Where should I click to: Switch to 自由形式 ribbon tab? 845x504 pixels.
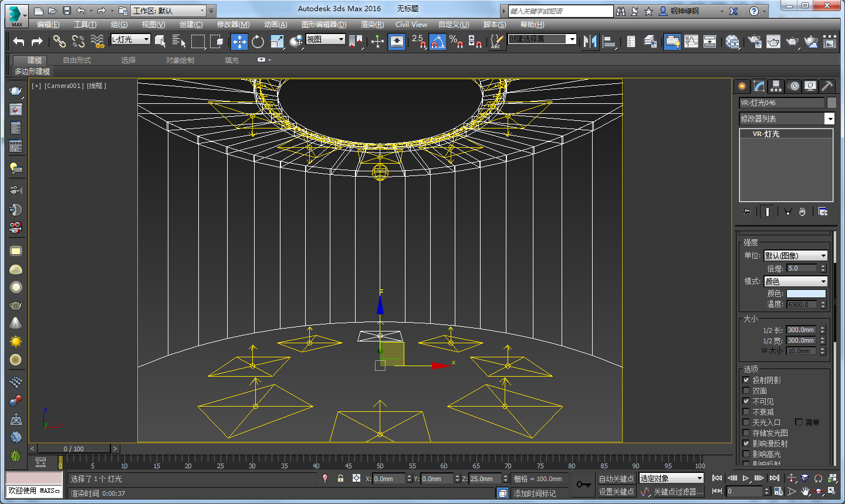tap(77, 60)
